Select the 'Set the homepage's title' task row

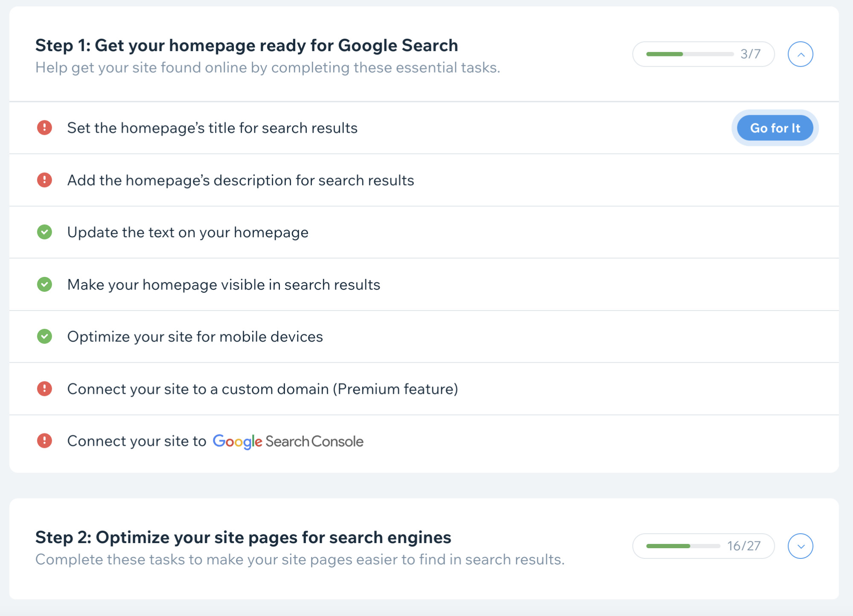point(213,128)
